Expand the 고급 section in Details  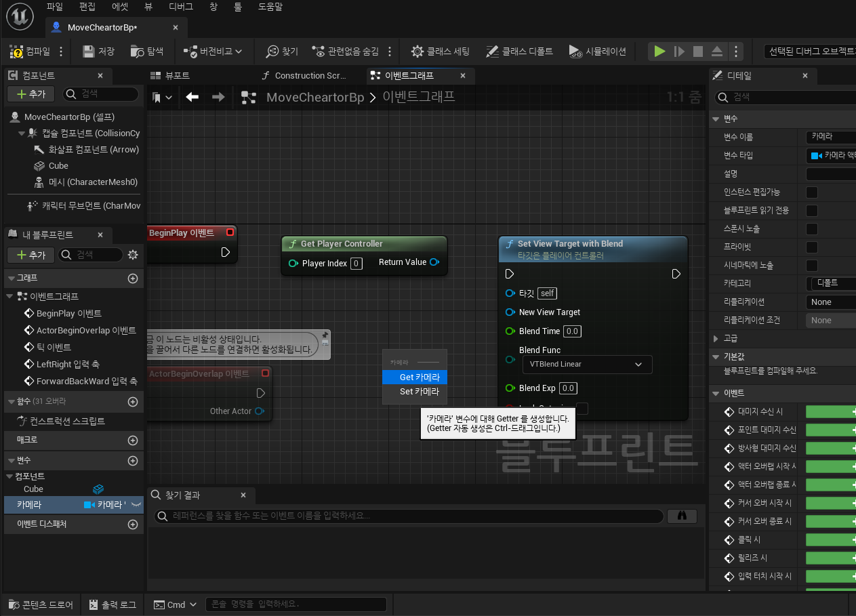(x=716, y=338)
